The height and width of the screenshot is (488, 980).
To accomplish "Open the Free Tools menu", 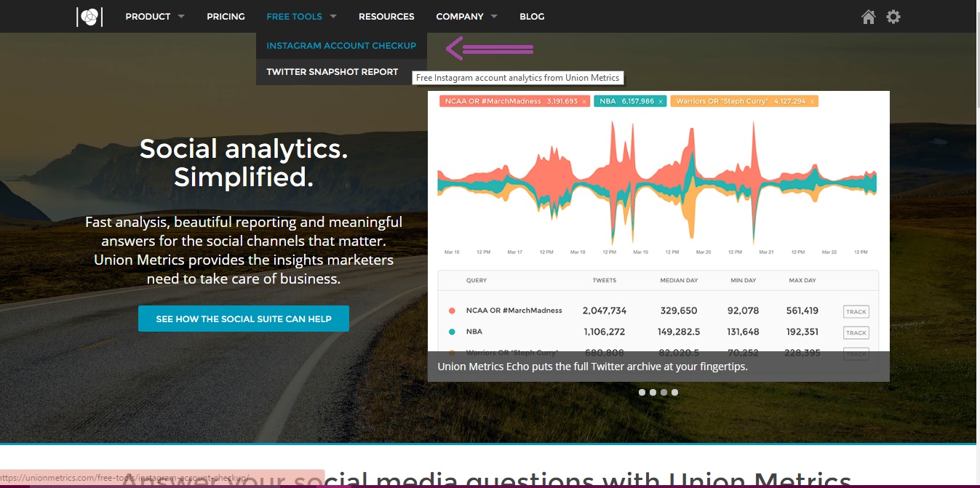I will click(x=294, y=17).
